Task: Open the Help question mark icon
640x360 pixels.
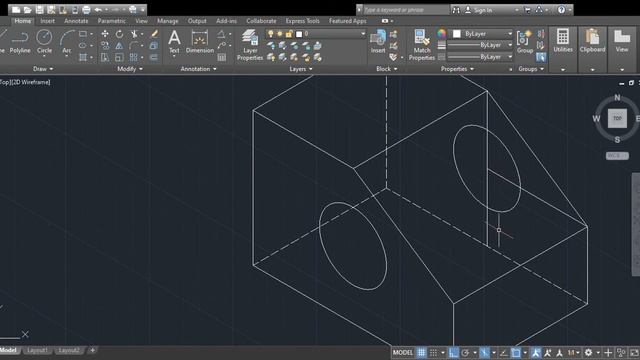Action: coord(562,9)
